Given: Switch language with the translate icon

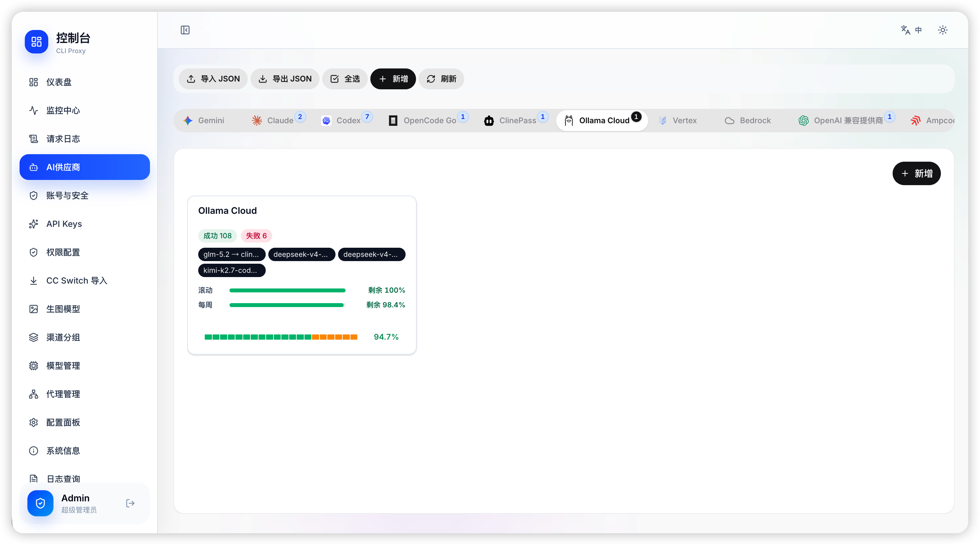Looking at the screenshot, I should point(911,30).
